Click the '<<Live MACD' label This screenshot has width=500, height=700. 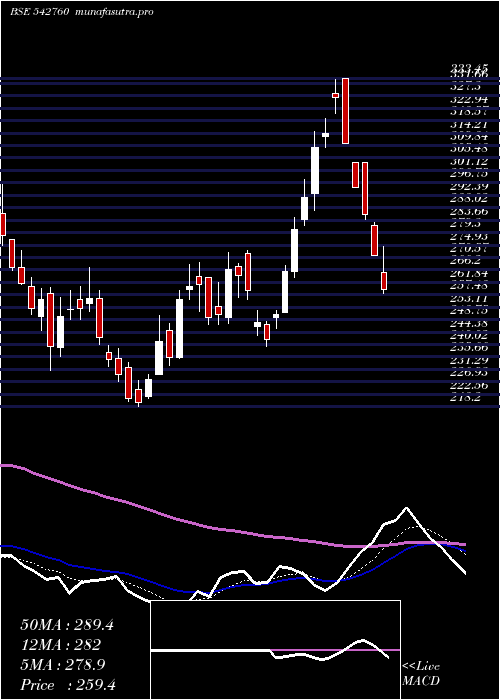point(421,674)
